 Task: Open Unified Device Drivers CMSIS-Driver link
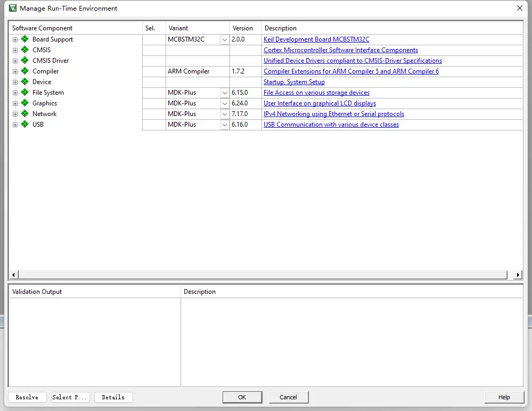(353, 61)
